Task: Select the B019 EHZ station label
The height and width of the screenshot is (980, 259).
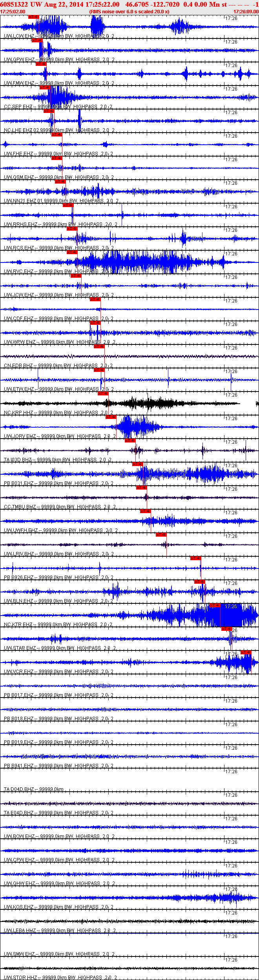Action: (x=58, y=742)
